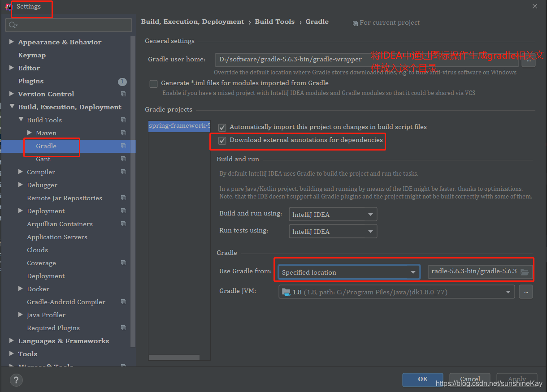Click horizontal scrollbar under Gradle projects list
This screenshot has height=392, width=547.
tap(174, 358)
